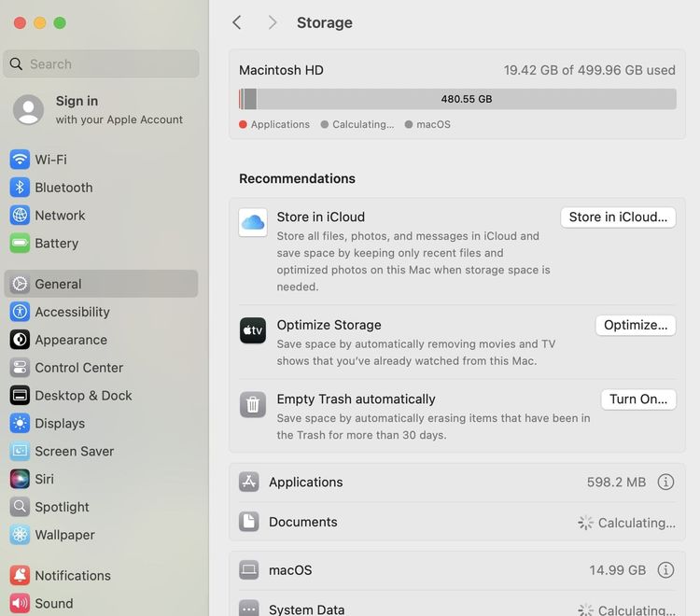This screenshot has width=700, height=616.
Task: Show info for macOS storage
Action: [x=665, y=570]
